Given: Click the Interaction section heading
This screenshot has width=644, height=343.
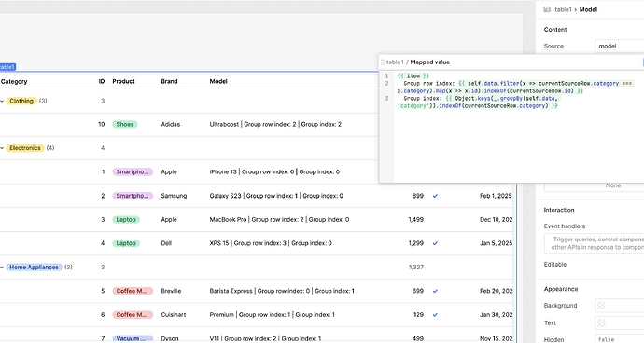Looking at the screenshot, I should coord(559,210).
